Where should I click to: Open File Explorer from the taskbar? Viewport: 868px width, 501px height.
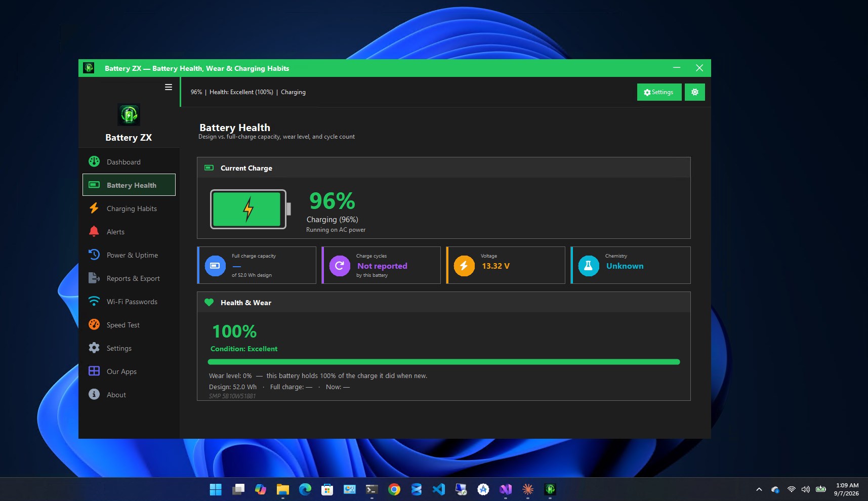[x=282, y=489]
